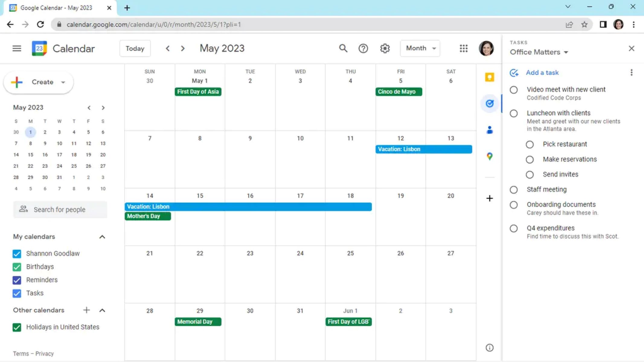The width and height of the screenshot is (644, 362).
Task: Click Create event button
Action: coord(38,82)
